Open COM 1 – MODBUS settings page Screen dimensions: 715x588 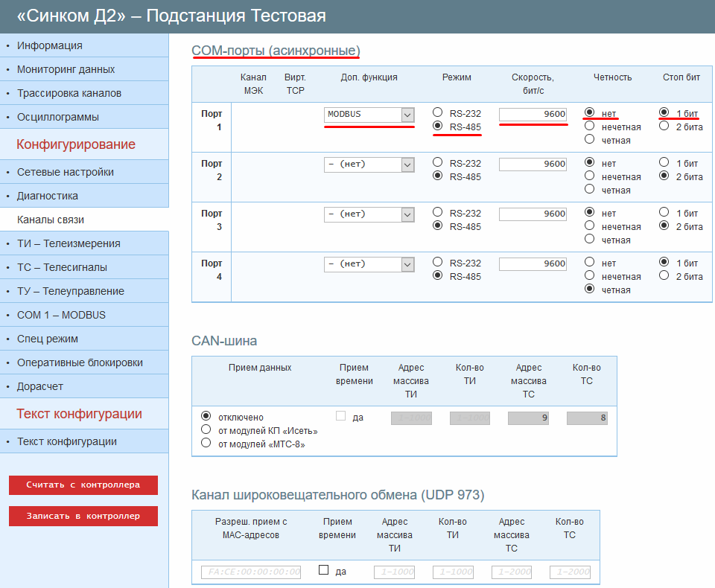pos(61,315)
